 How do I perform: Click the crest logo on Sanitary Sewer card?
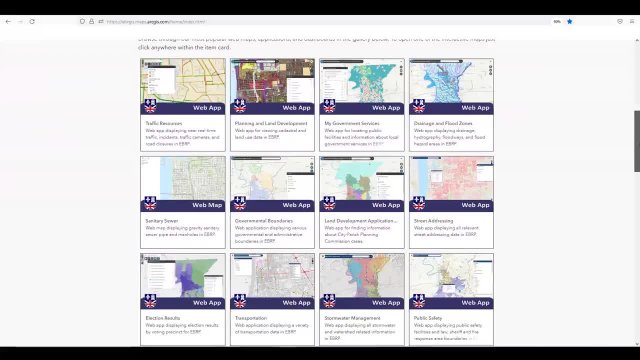click(150, 203)
